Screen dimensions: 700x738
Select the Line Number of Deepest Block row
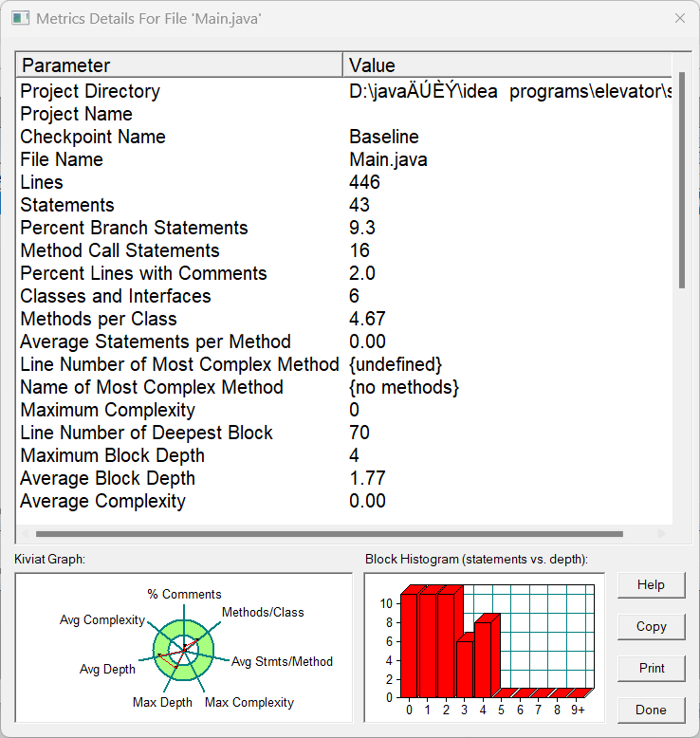[x=344, y=433]
